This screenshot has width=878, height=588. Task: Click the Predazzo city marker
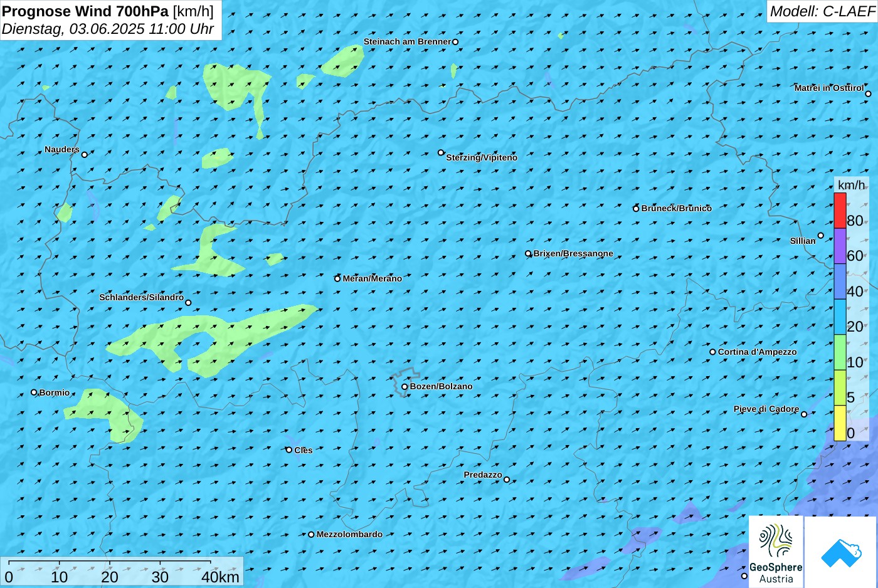coord(507,480)
